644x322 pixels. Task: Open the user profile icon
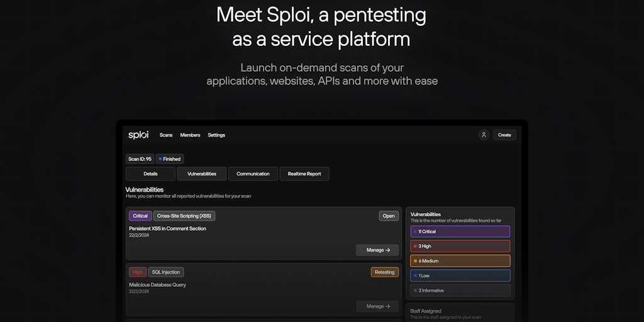pyautogui.click(x=484, y=135)
